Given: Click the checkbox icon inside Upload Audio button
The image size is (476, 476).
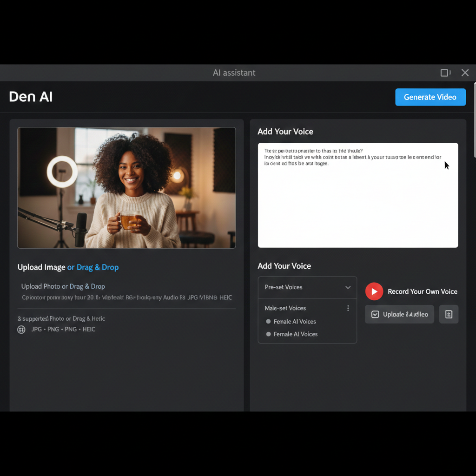Looking at the screenshot, I should (375, 314).
